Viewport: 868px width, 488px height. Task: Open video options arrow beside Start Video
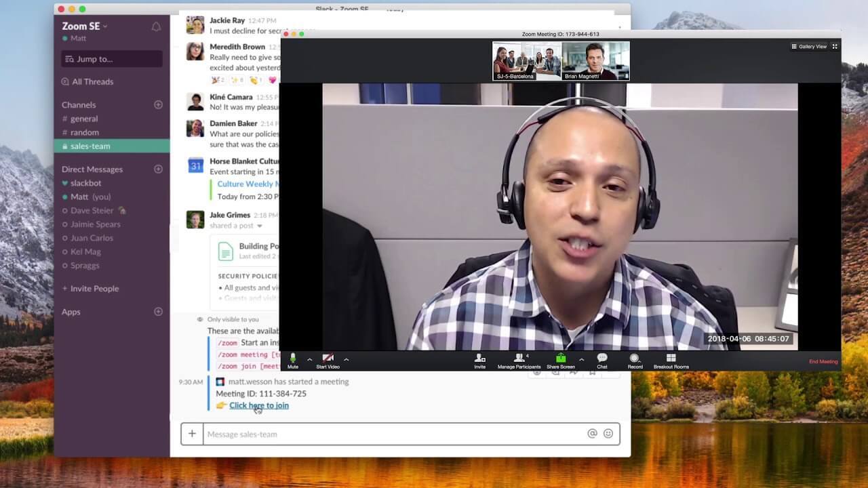click(x=346, y=359)
